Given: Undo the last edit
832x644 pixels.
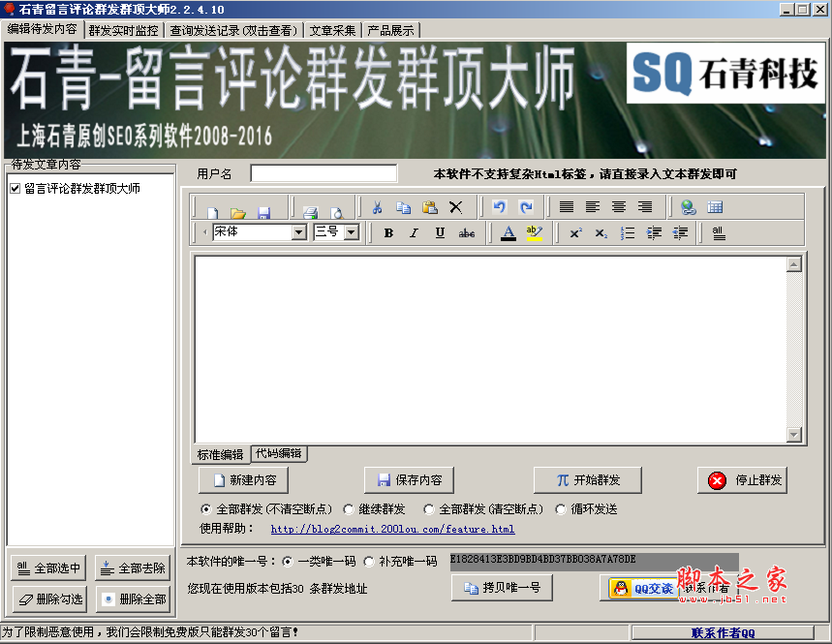Looking at the screenshot, I should tap(500, 207).
